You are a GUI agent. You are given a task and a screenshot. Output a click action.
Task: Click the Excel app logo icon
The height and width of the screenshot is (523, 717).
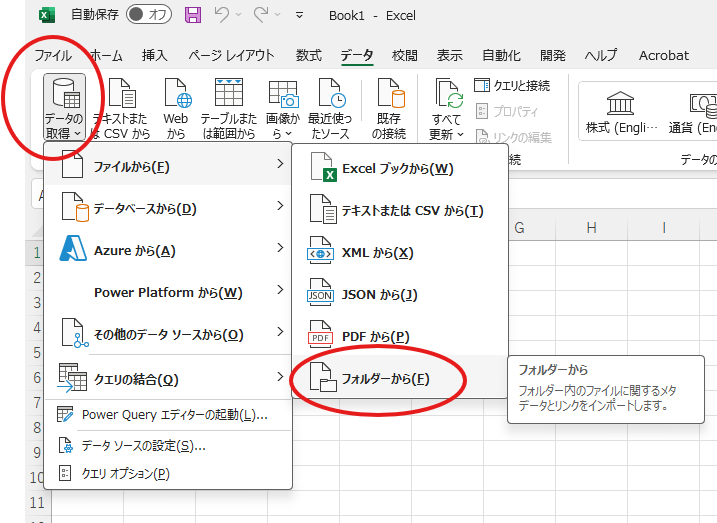[x=46, y=15]
